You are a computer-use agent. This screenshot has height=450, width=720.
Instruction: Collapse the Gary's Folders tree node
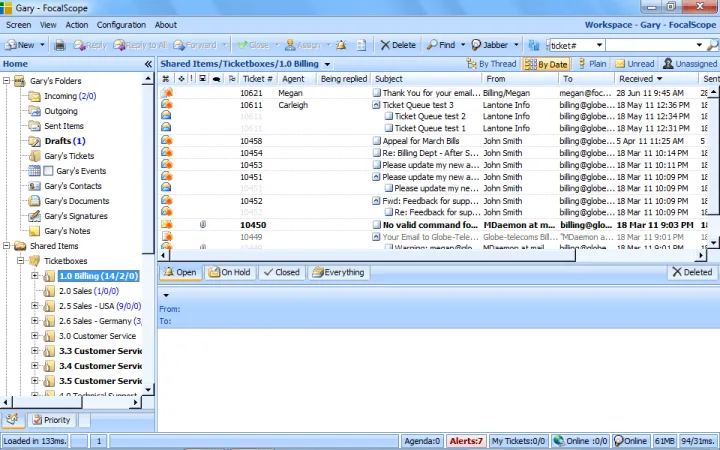[7, 81]
